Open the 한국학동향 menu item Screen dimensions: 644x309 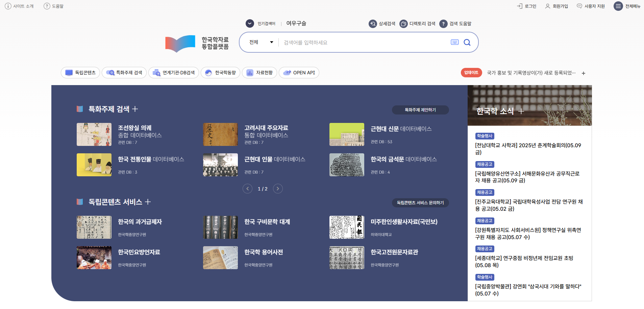coord(220,73)
